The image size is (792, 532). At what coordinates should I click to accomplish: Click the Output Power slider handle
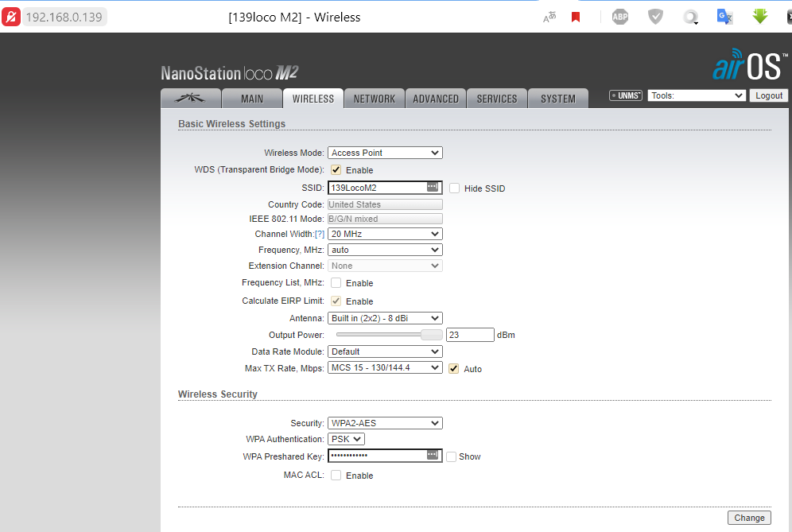431,335
